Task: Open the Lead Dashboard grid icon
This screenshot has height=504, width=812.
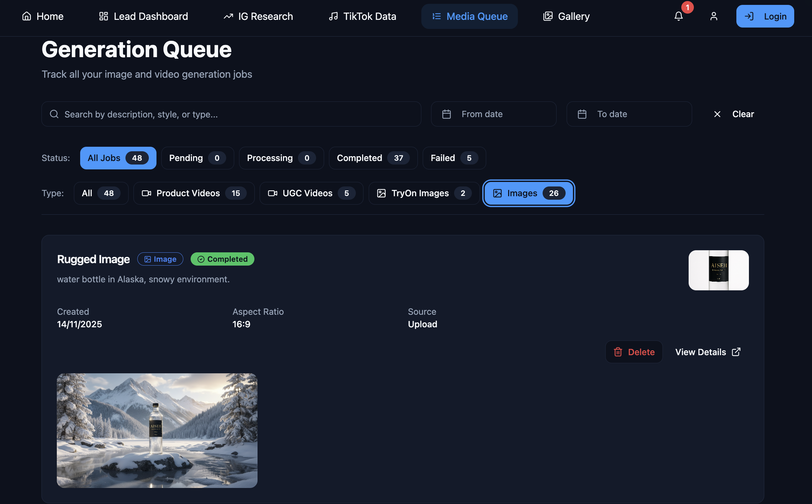Action: coord(104,16)
